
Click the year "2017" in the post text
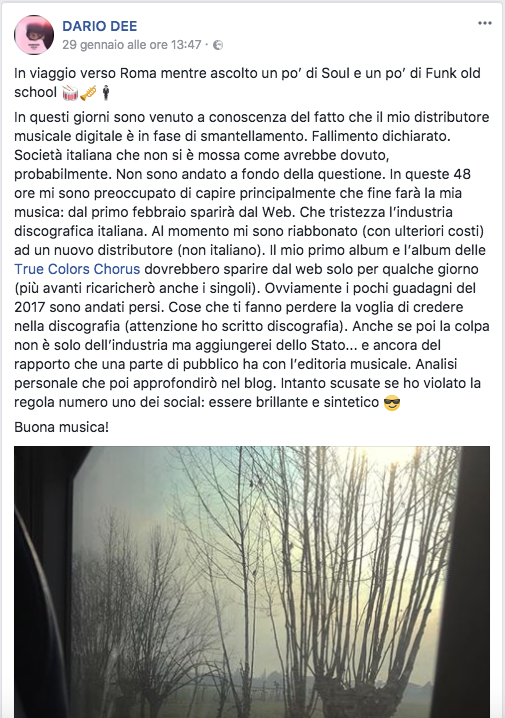click(x=30, y=307)
